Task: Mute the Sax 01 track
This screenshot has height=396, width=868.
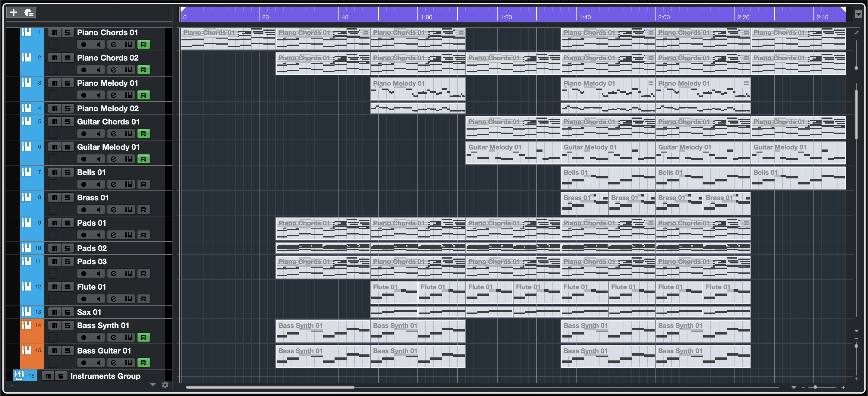Action: [x=55, y=312]
